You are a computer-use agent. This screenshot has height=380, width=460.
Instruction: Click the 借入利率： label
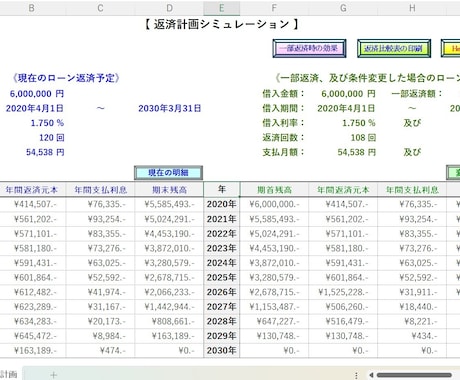click(283, 123)
